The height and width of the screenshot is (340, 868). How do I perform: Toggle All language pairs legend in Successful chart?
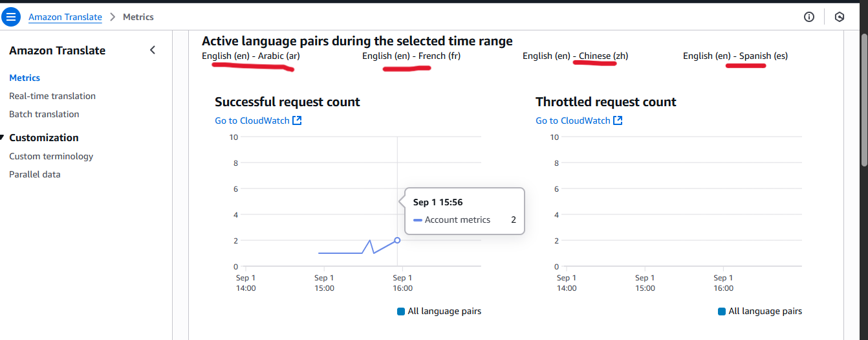(439, 312)
